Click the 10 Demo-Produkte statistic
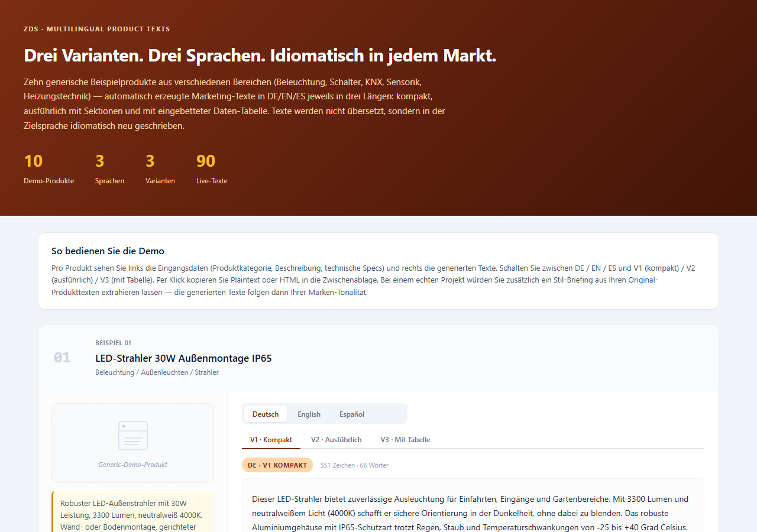The width and height of the screenshot is (757, 532). (48, 168)
